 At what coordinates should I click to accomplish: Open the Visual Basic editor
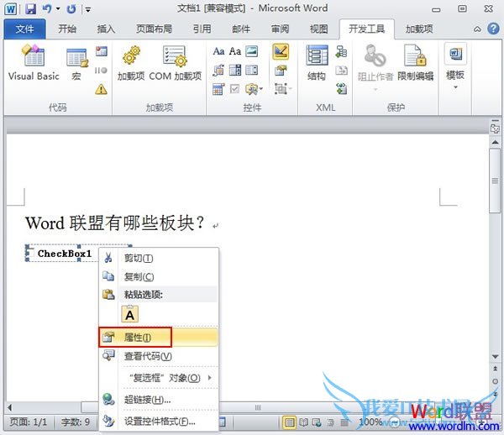34,63
